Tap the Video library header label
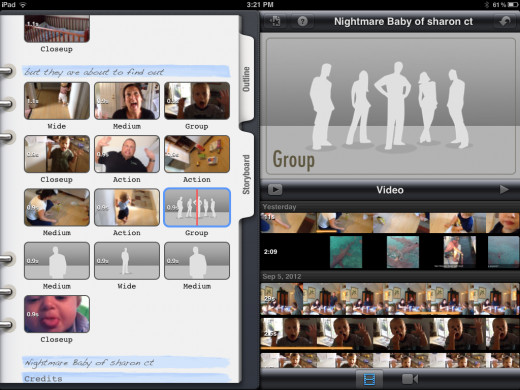520x390 pixels. pos(390,190)
